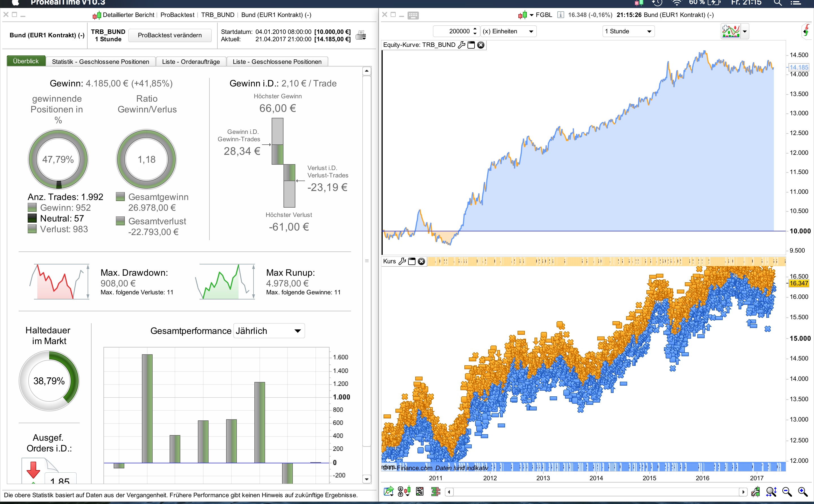Click the printer icon in report header
The height and width of the screenshot is (504, 814).
click(361, 35)
